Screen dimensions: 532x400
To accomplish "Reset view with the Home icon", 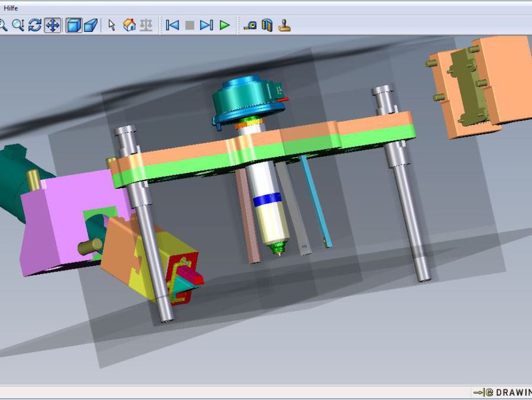I will tap(129, 25).
